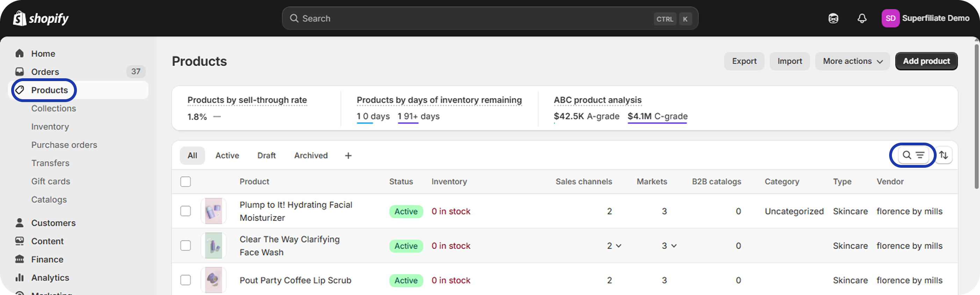Open Purchase orders in the sidebar
Viewport: 980px width, 295px height.
[x=64, y=145]
